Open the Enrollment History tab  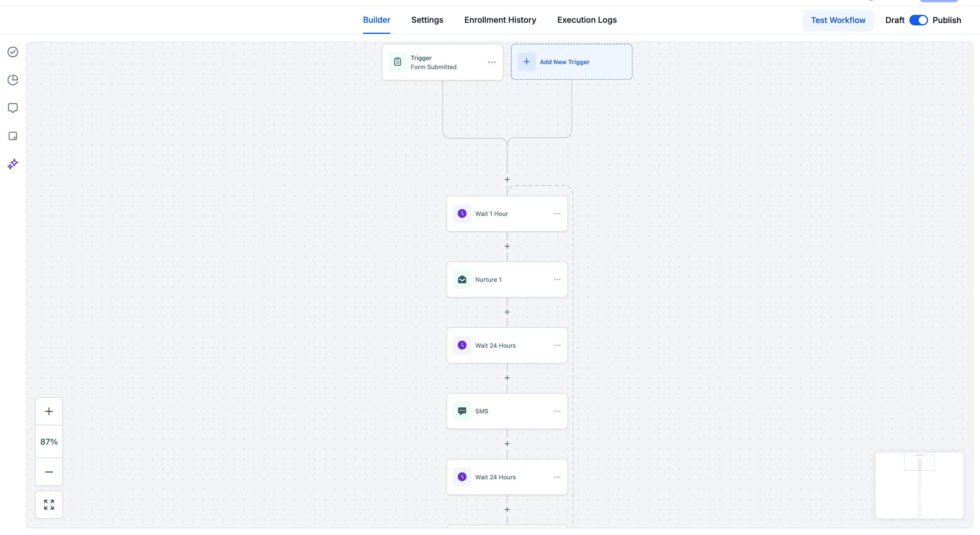(x=500, y=20)
